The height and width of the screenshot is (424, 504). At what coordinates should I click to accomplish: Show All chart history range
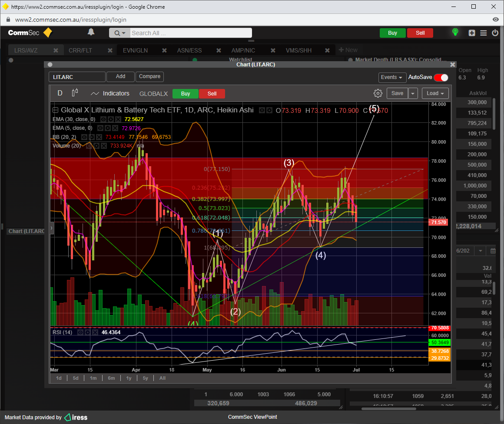(162, 378)
